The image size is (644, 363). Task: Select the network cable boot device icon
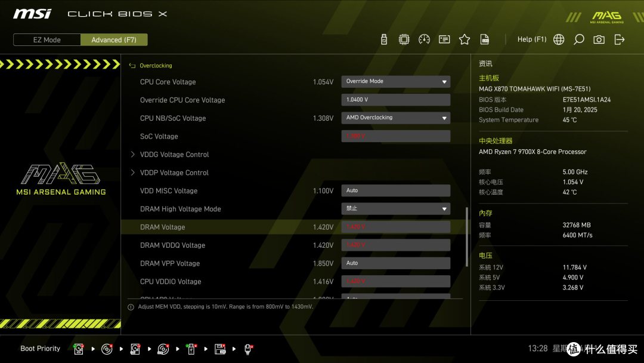248,349
